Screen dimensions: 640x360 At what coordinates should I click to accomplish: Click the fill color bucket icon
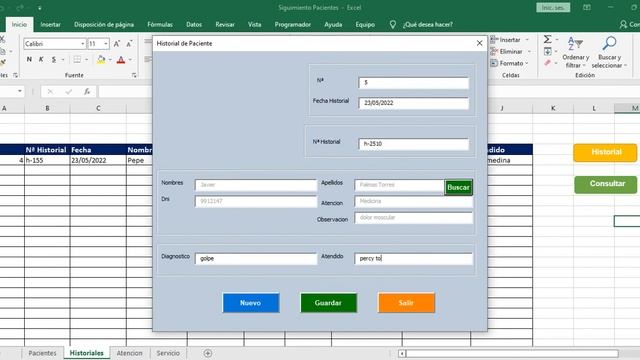click(x=101, y=60)
